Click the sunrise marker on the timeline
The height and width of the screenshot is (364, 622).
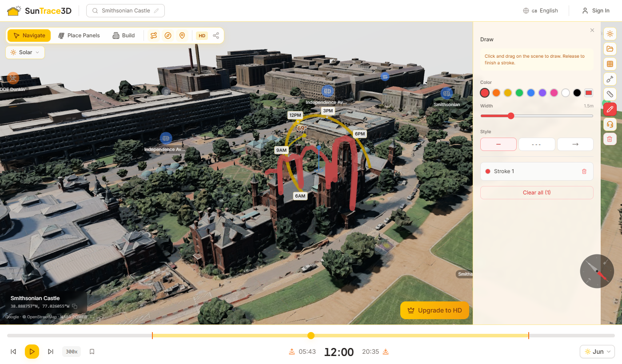pos(152,336)
